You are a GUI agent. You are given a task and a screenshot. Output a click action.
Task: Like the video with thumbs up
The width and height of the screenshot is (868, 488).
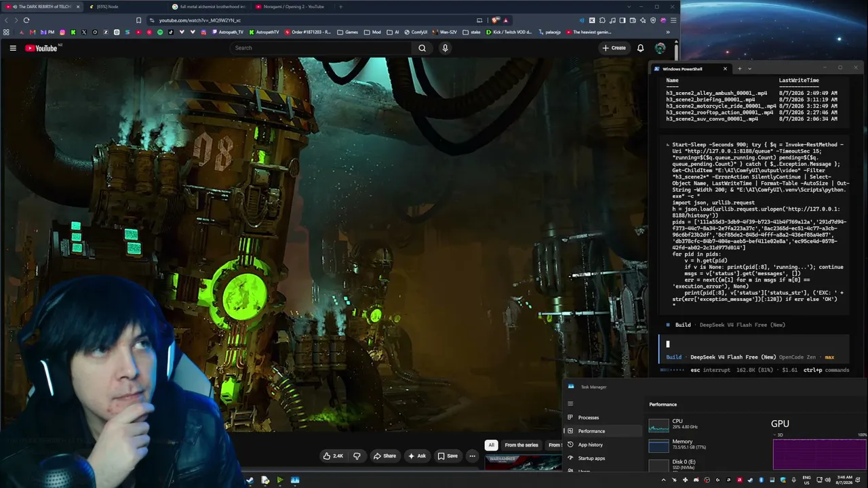point(333,456)
